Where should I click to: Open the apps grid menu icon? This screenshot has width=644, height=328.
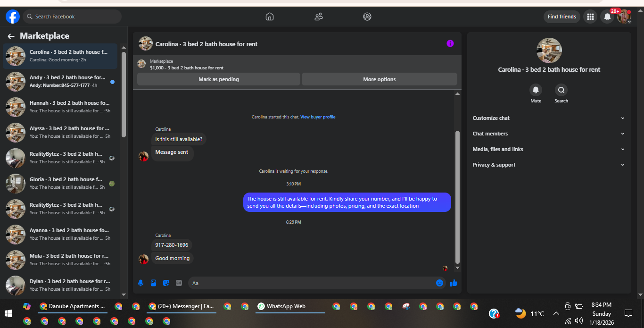(590, 17)
